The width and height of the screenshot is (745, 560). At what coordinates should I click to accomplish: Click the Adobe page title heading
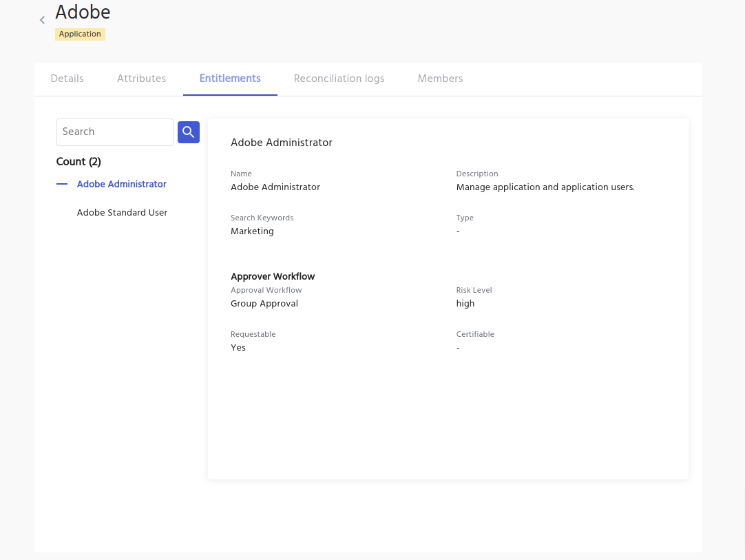pyautogui.click(x=83, y=12)
